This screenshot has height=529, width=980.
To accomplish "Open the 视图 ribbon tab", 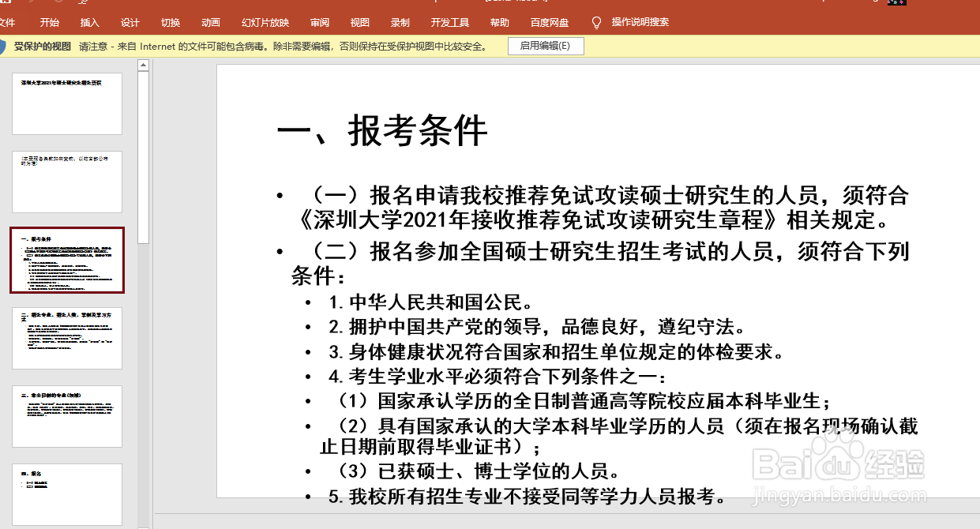I will point(360,22).
